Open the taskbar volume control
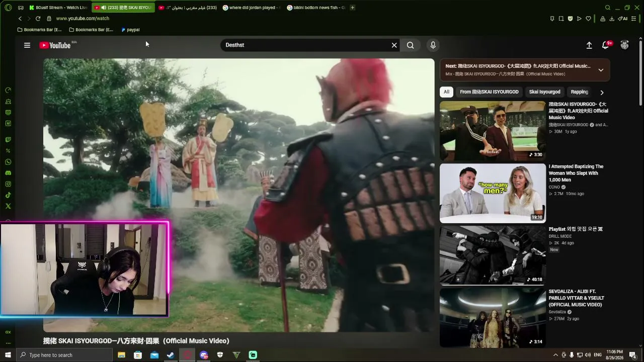Viewport: 644px width, 362px height. pos(588,355)
